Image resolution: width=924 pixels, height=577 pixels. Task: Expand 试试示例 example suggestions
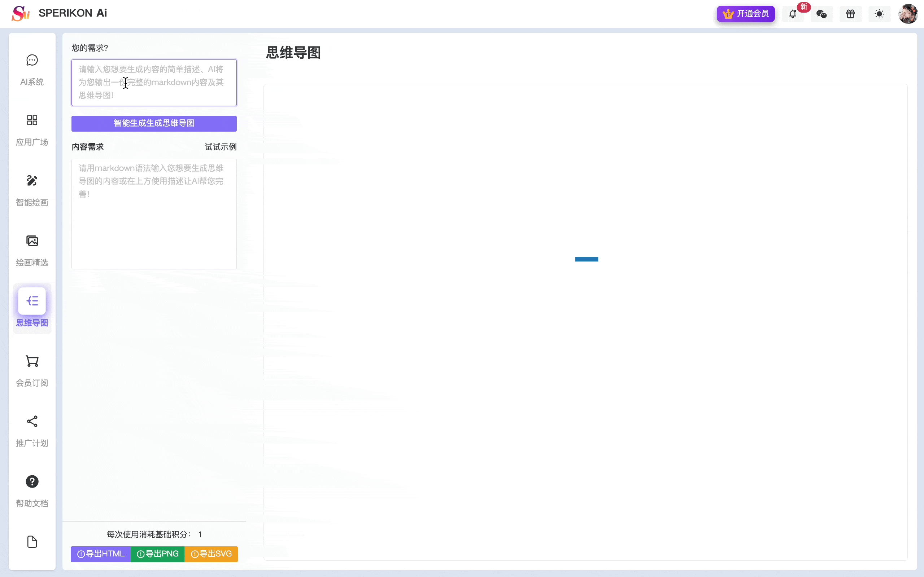(x=220, y=146)
